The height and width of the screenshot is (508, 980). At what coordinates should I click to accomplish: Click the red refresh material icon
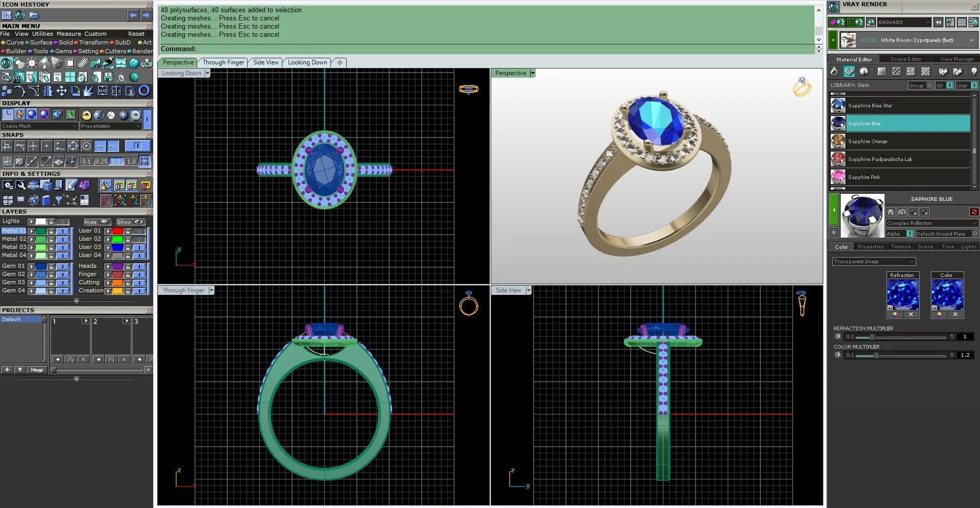click(974, 212)
